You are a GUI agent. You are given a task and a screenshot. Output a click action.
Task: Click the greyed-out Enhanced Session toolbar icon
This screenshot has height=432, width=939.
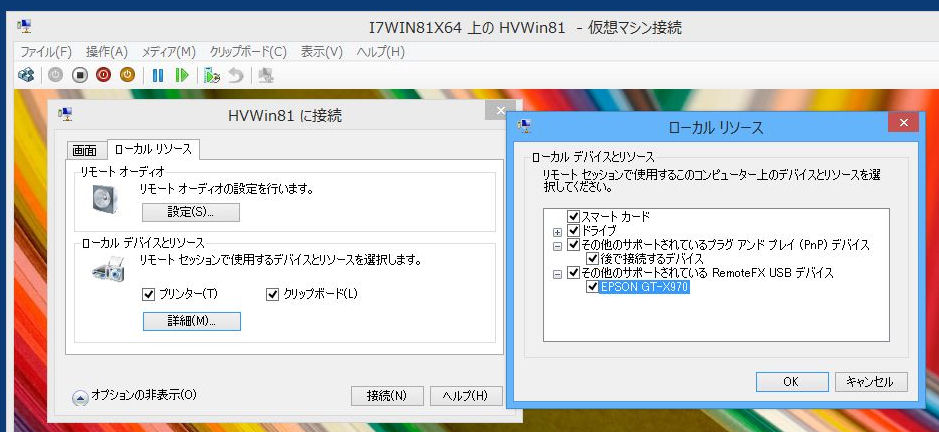pos(266,75)
